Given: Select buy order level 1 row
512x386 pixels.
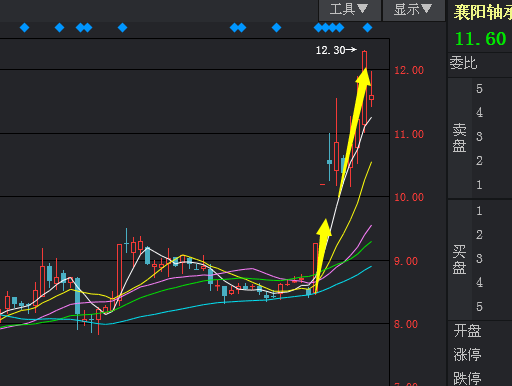Looking at the screenshot, I should (492, 211).
